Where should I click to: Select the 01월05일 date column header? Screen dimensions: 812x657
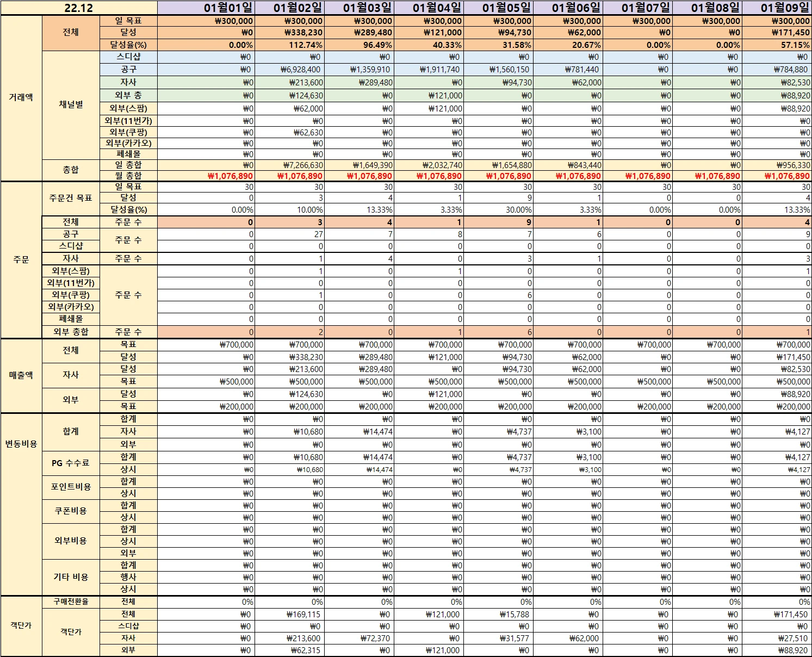506,8
